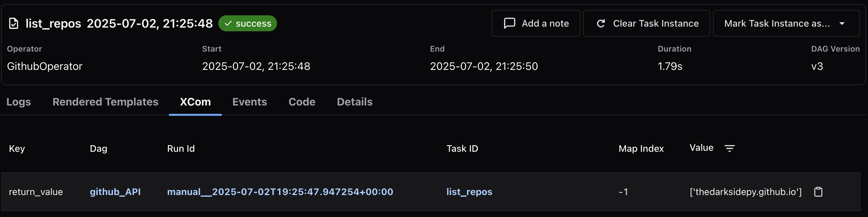Open the Mark Task Instance as... menu
The height and width of the screenshot is (217, 868).
coord(786,23)
